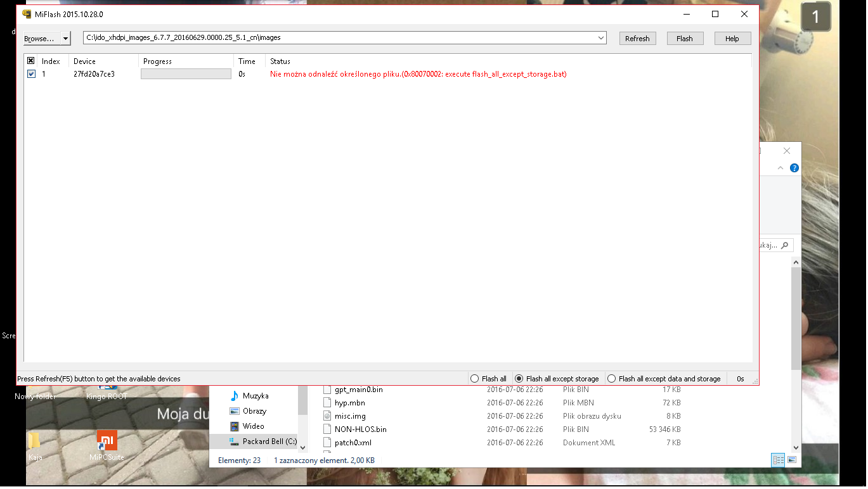Click the device progress bar

click(186, 74)
